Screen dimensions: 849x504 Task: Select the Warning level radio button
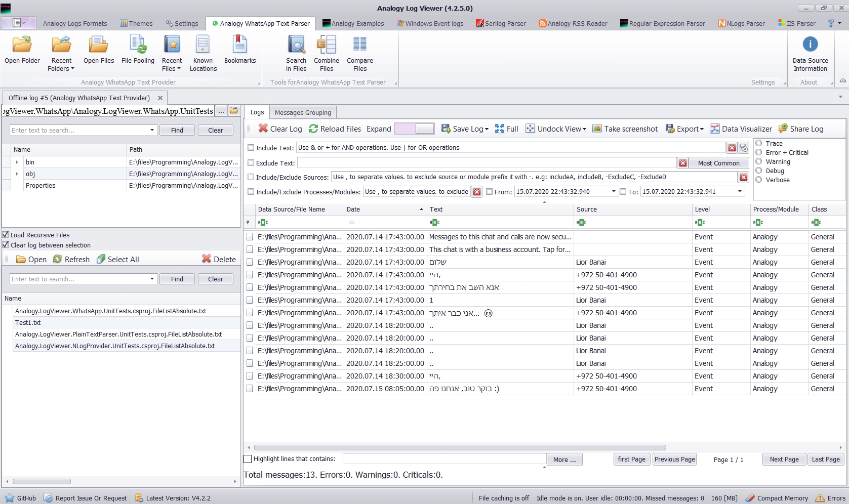(x=759, y=161)
